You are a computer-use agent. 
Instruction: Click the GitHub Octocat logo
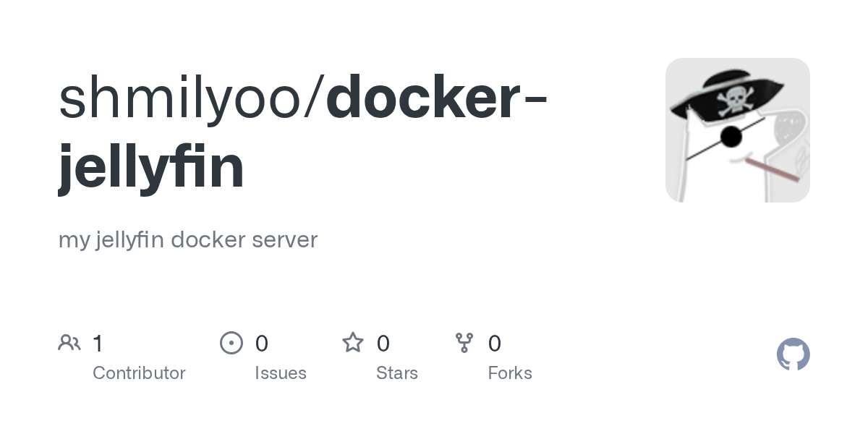793,354
